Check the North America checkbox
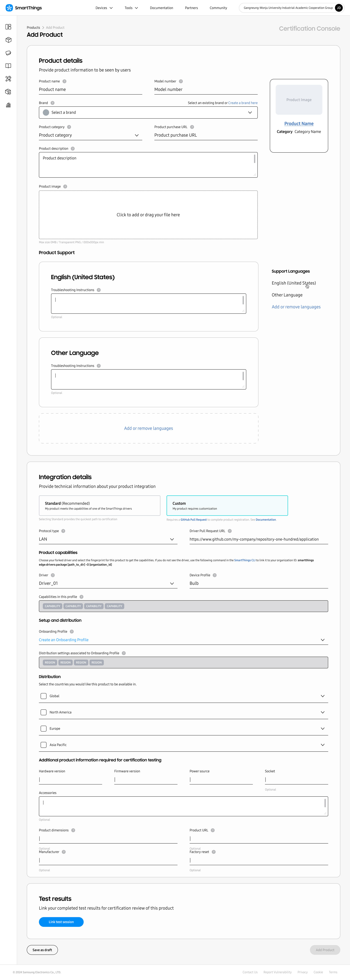This screenshot has width=350, height=980. (43, 712)
